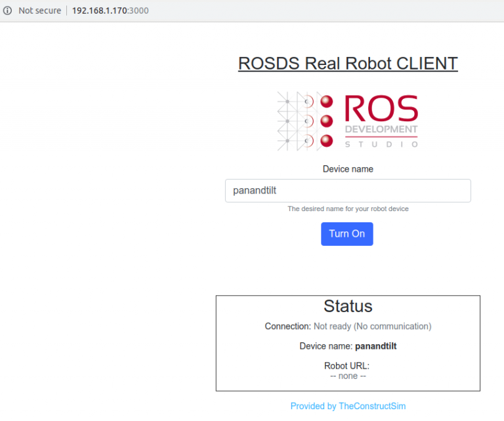The image size is (504, 421).
Task: Click the Status heading
Action: click(348, 306)
